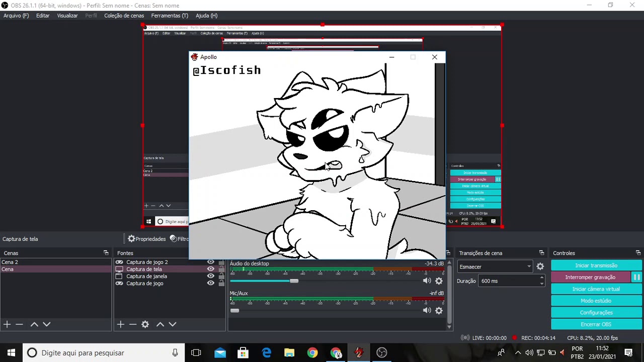Viewport: 644px width, 362px height.
Task: Pop out the Controles dock panel
Action: point(638,253)
